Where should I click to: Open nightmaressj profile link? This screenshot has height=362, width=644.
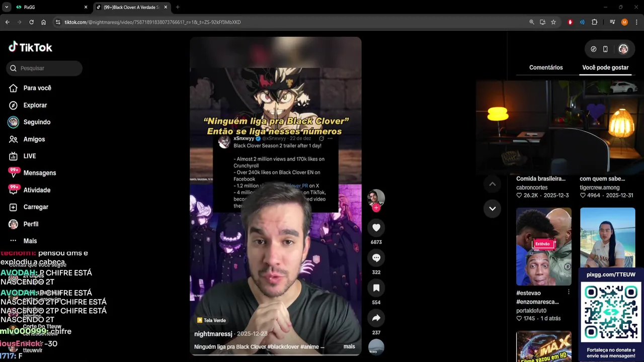tap(213, 334)
